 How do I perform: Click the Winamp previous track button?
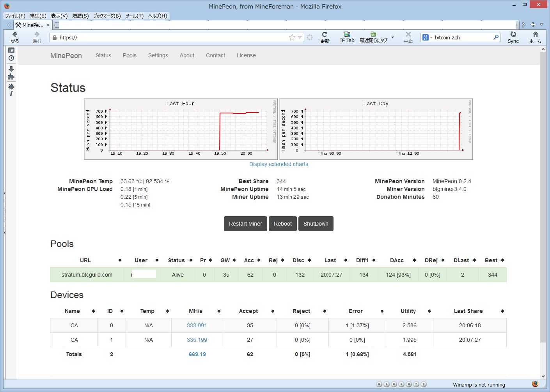379,384
